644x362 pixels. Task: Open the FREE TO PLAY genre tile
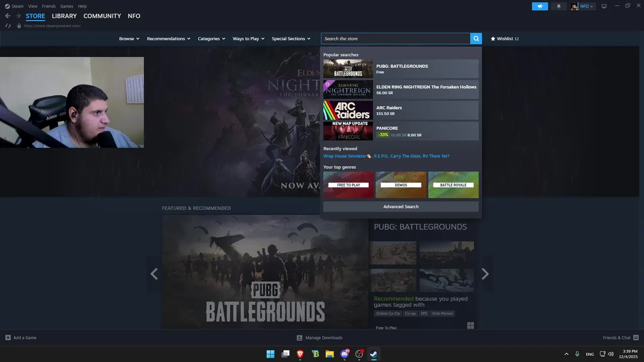pyautogui.click(x=349, y=185)
